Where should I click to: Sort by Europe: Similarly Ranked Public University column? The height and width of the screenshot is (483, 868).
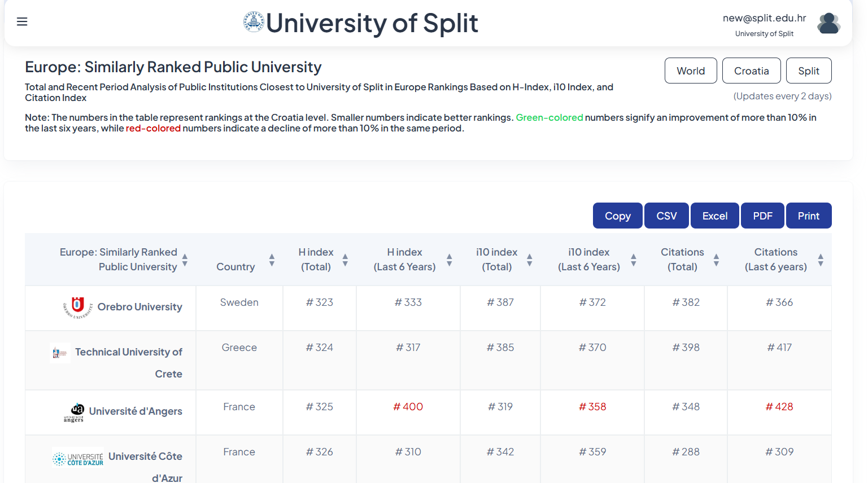pyautogui.click(x=185, y=260)
